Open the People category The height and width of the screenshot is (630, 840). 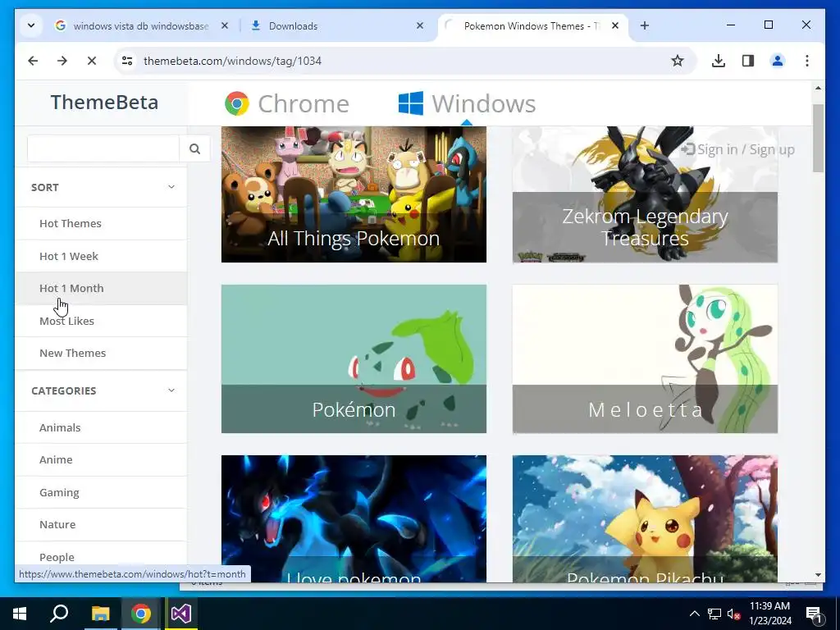(x=57, y=557)
